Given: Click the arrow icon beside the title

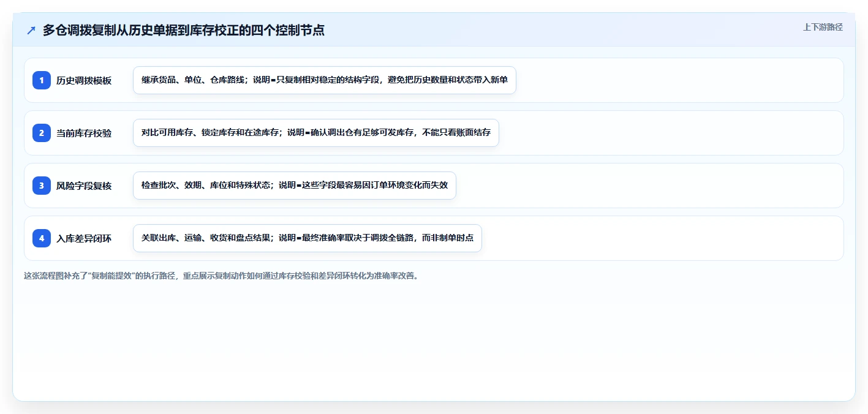Looking at the screenshot, I should tap(31, 30).
